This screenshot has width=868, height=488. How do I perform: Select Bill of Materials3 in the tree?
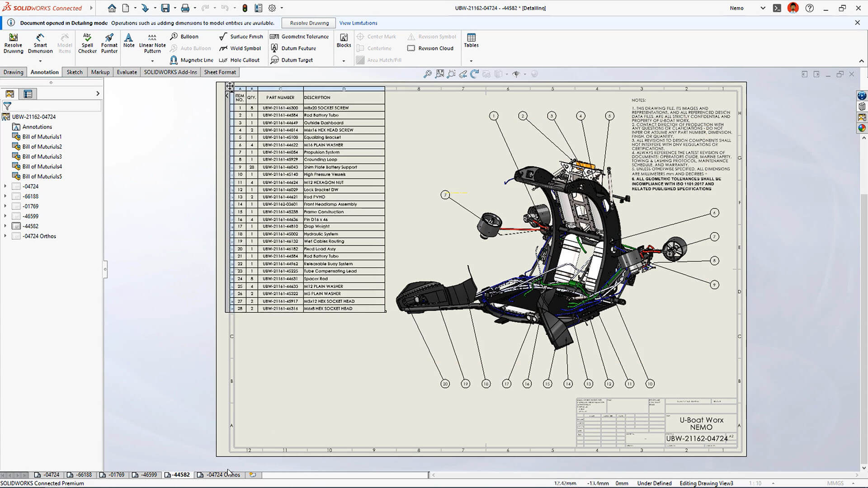[x=37, y=156]
